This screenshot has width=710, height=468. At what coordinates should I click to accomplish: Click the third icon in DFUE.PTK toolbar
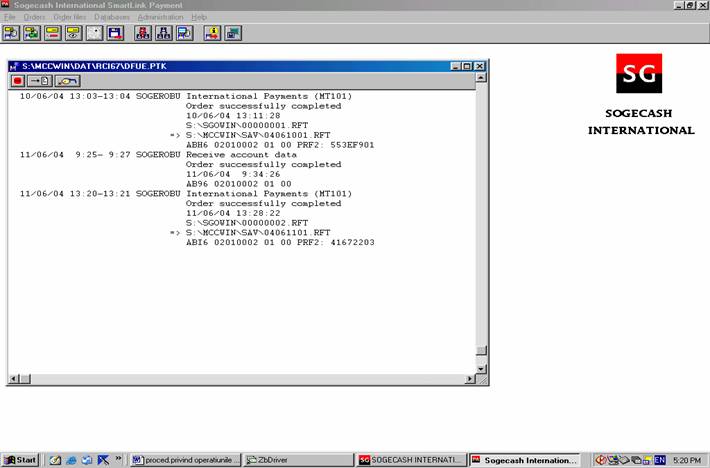click(x=67, y=81)
